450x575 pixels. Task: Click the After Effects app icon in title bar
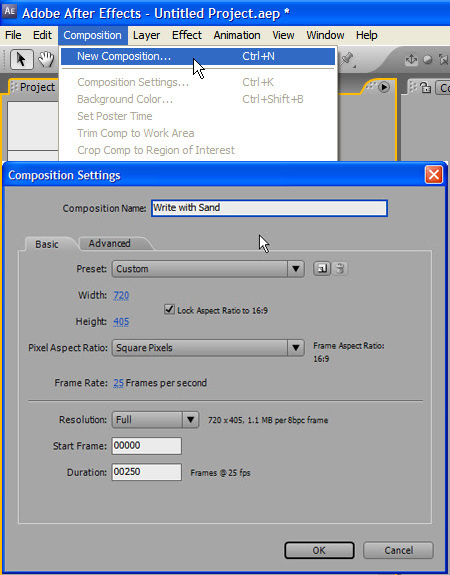point(9,12)
